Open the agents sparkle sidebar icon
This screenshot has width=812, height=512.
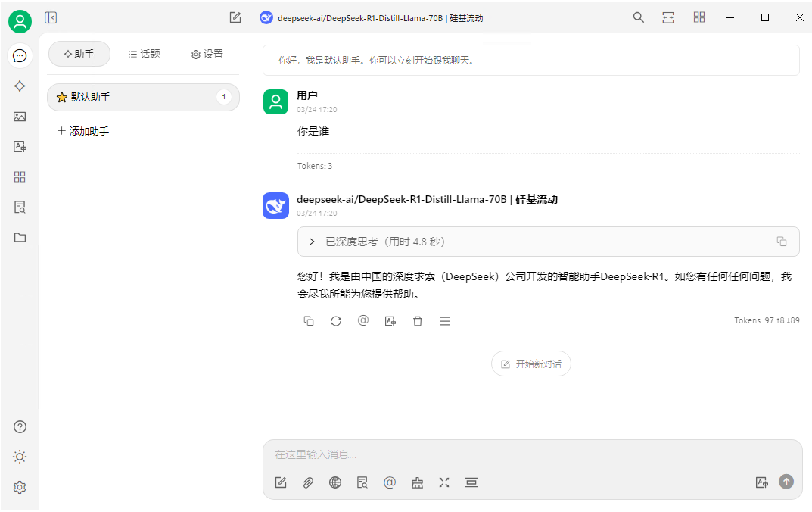click(x=20, y=86)
